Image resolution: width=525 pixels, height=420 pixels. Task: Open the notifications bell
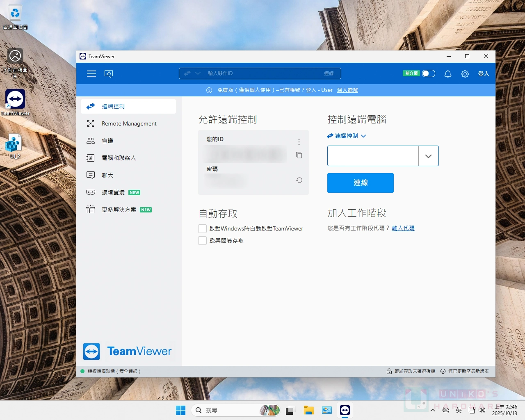(448, 74)
